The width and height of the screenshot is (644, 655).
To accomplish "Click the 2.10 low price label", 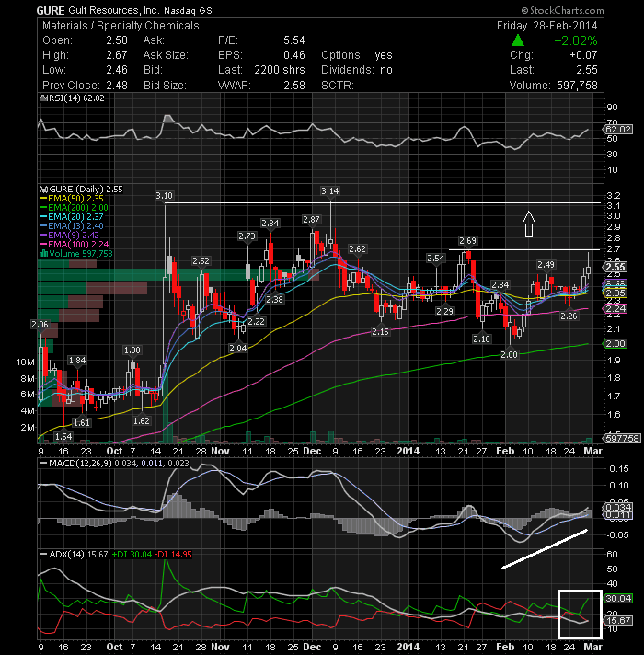I will (x=481, y=339).
